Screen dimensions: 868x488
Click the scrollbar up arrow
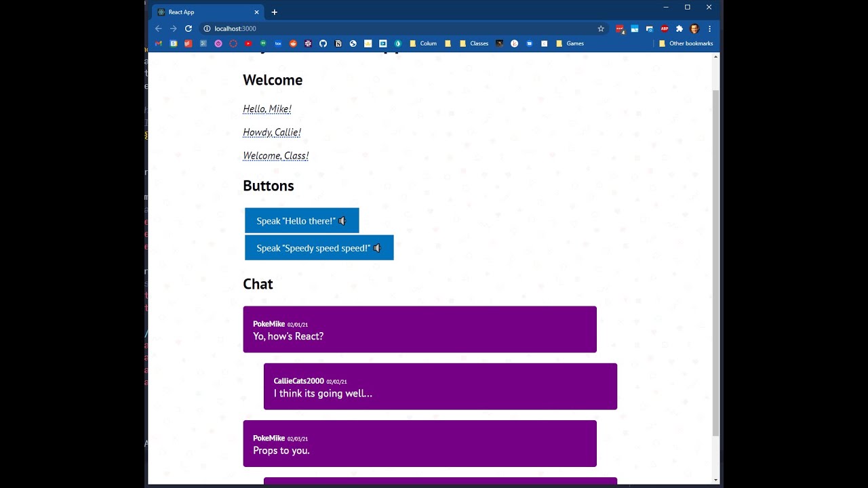click(715, 57)
